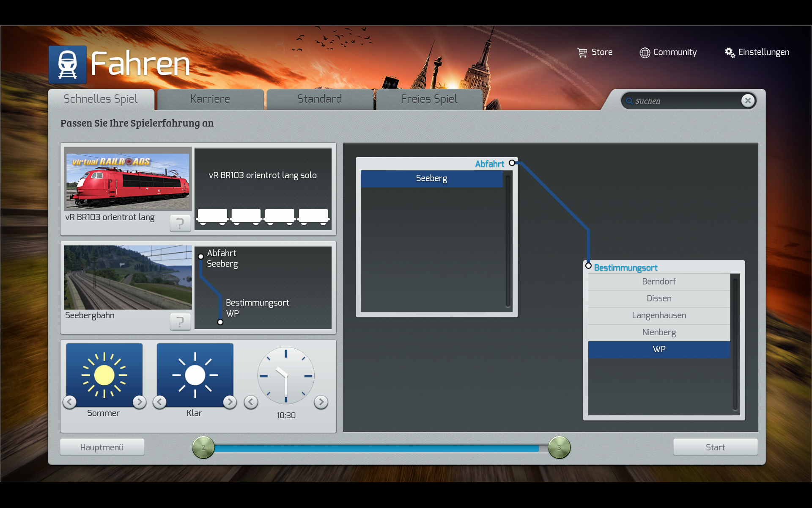
Task: Open the Freies Spiel tab
Action: click(x=429, y=99)
